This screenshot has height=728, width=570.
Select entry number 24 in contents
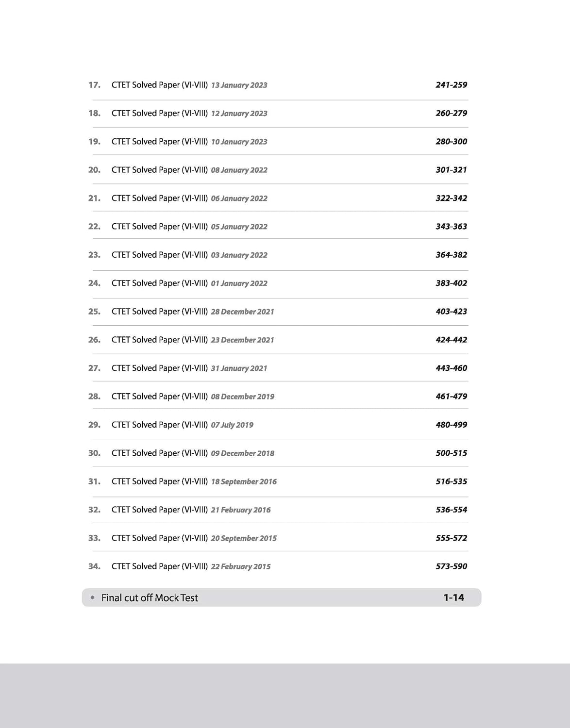(94, 283)
